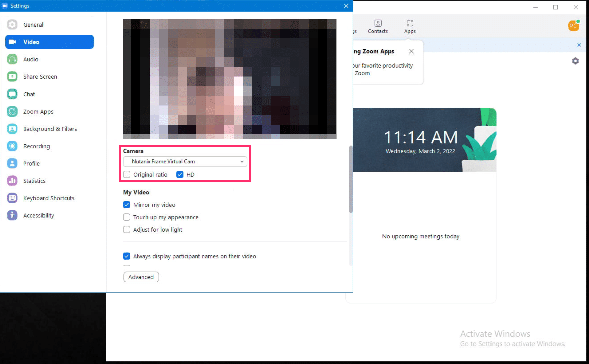Close the Zoom Apps tooltip popup
589x364 pixels.
tap(411, 51)
